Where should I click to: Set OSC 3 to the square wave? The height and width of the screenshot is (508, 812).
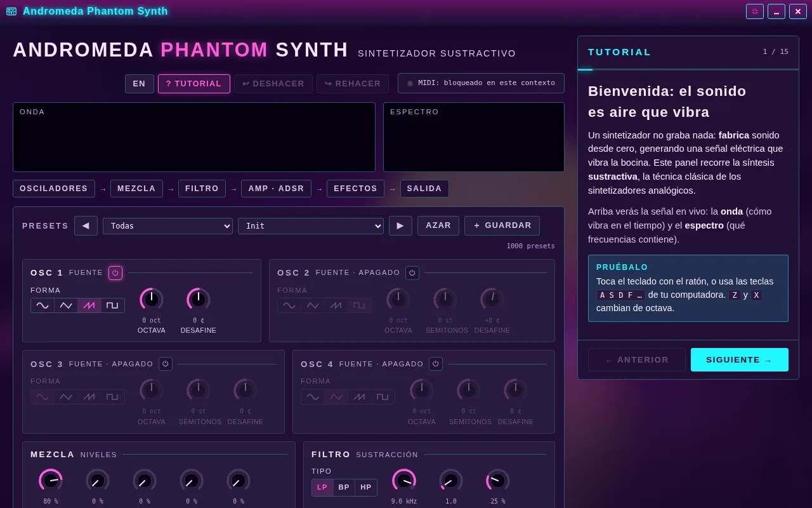point(113,397)
